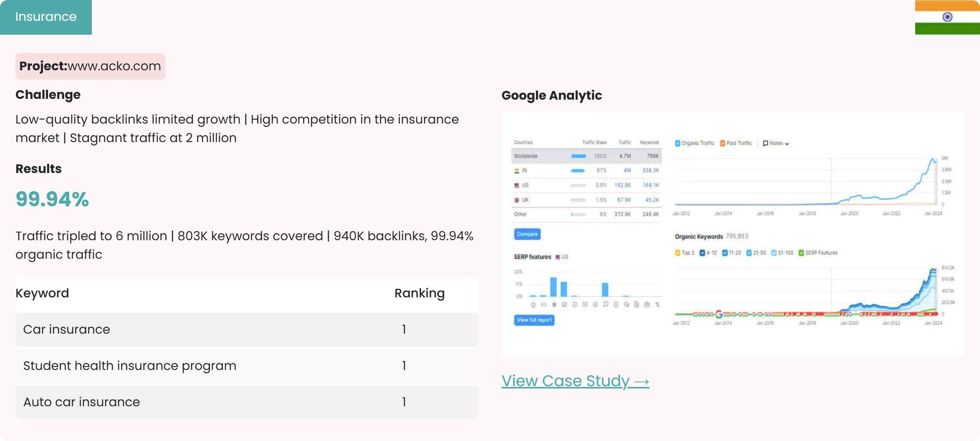The height and width of the screenshot is (441, 980).
Task: Click the Compare button
Action: 527,234
